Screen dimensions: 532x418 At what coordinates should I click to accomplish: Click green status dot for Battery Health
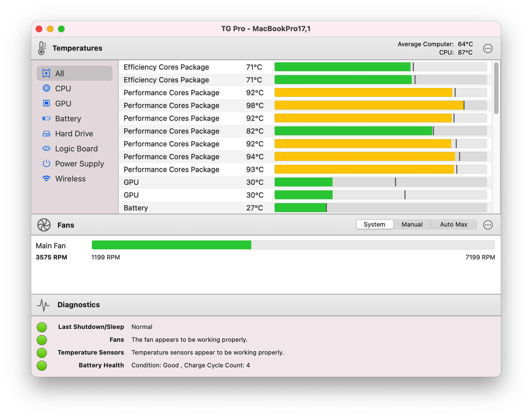tap(42, 365)
